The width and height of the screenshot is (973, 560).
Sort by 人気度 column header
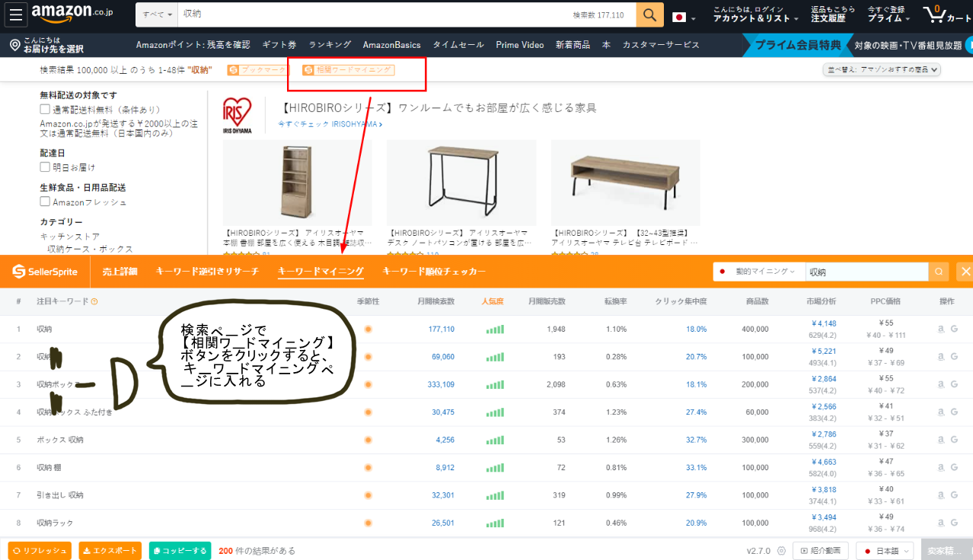[493, 302]
